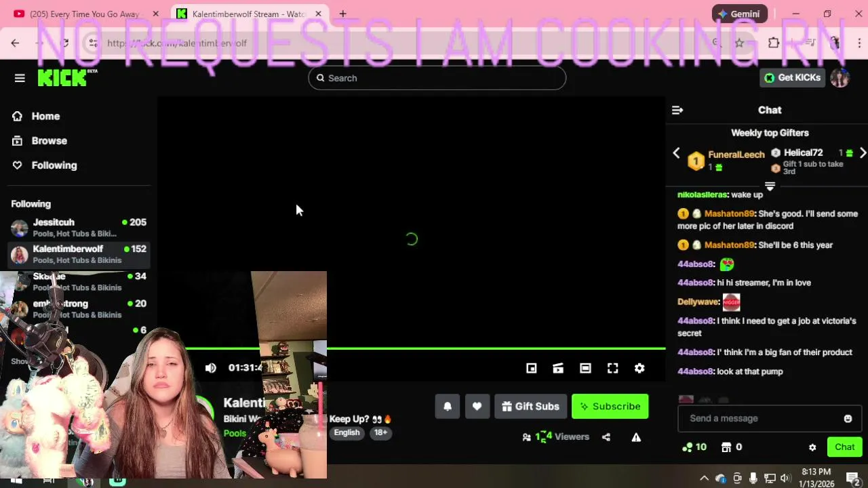Open the video player settings gear

(x=639, y=368)
